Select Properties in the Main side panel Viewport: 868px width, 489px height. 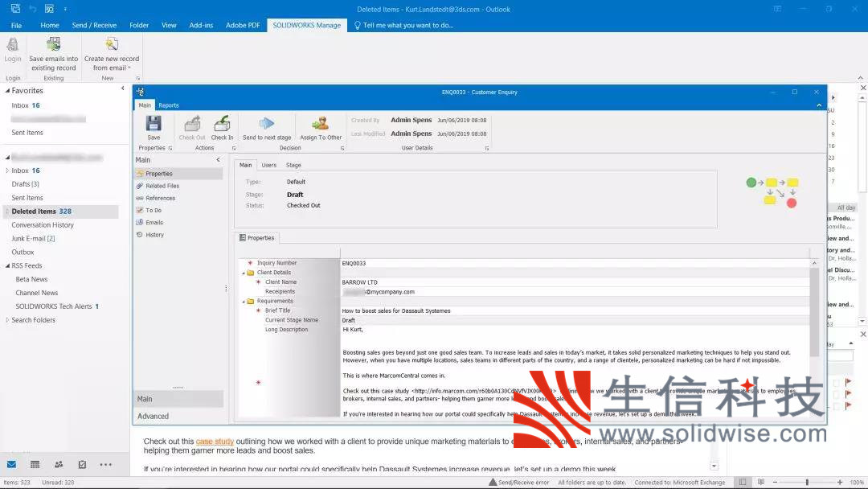(178, 174)
